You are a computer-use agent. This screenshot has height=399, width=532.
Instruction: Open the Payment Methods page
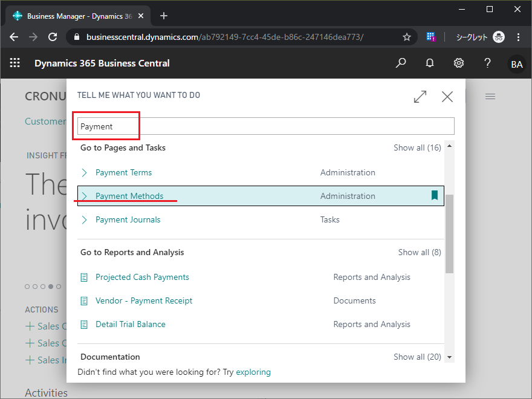pyautogui.click(x=129, y=196)
